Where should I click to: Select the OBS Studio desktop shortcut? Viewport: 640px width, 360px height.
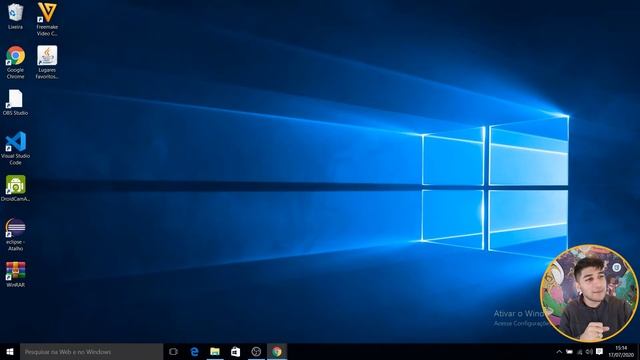coord(15,102)
